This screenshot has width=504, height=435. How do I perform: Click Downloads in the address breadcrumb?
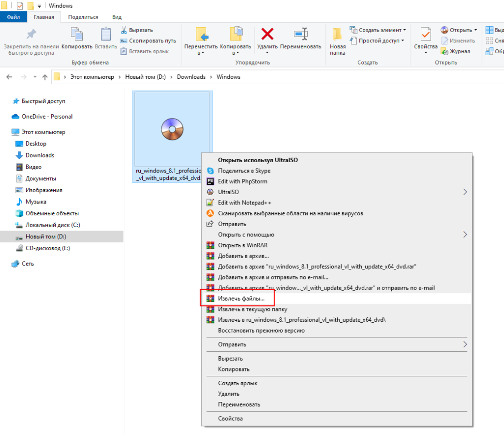[191, 77]
